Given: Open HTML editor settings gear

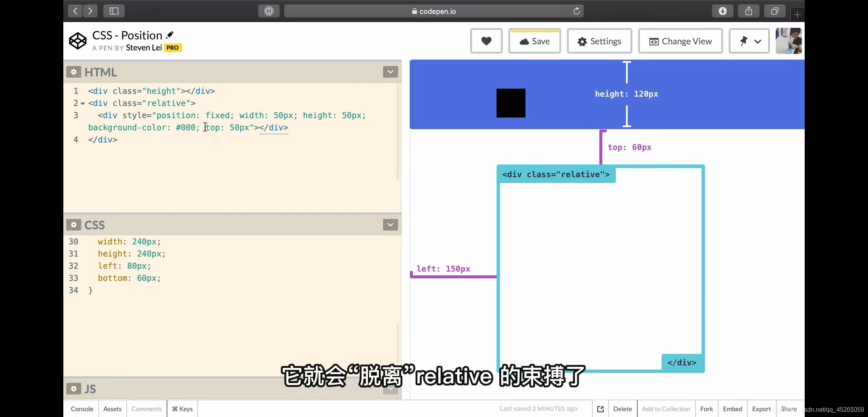Looking at the screenshot, I should 74,72.
